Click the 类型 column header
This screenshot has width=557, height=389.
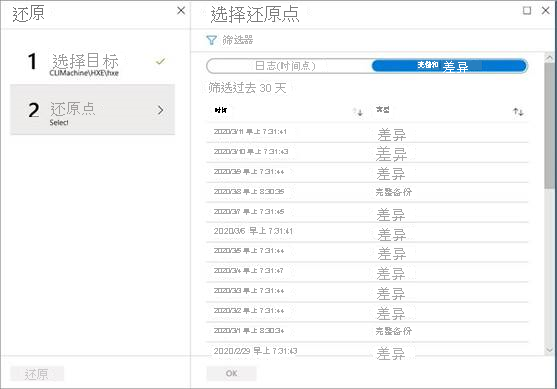383,109
